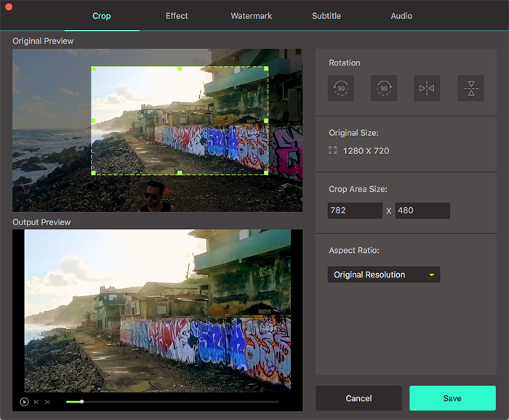The image size is (509, 420).
Task: Open the Watermark tab
Action: point(251,16)
